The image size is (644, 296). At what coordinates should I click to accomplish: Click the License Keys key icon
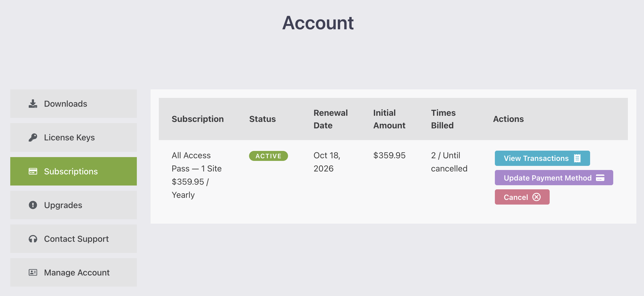click(x=33, y=137)
